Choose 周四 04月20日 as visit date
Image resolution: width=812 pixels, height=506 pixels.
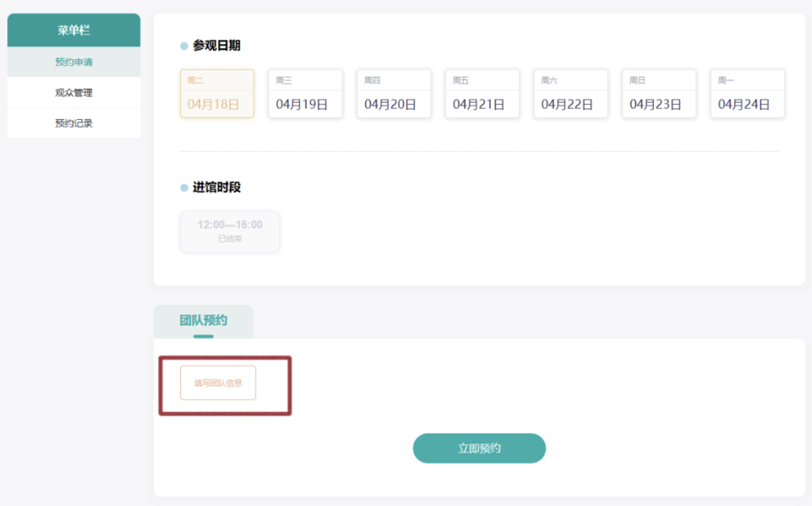pyautogui.click(x=394, y=94)
